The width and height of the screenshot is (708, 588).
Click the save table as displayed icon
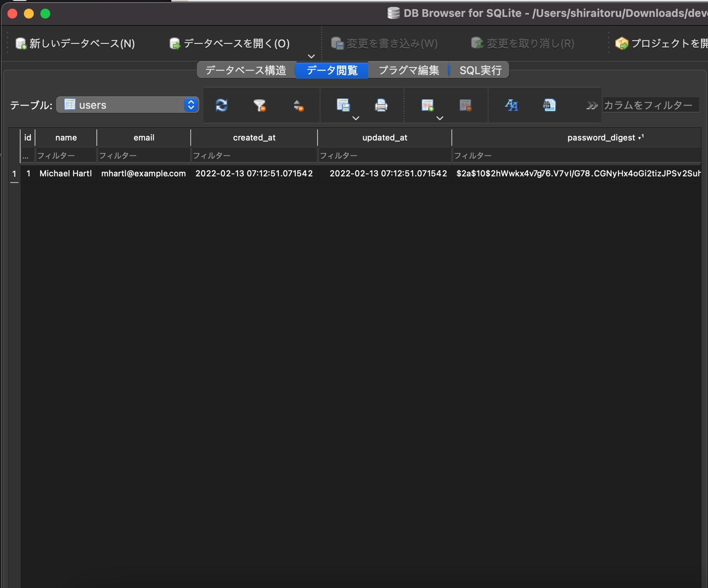(x=343, y=105)
